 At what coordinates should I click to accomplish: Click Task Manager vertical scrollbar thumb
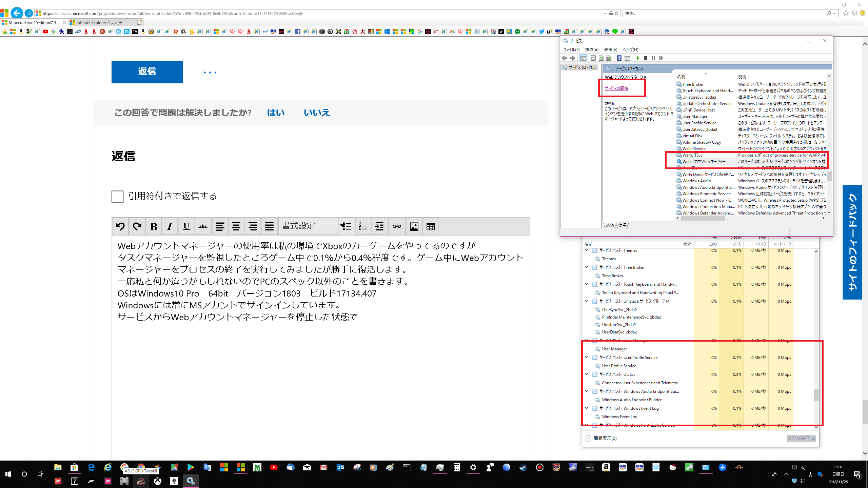pyautogui.click(x=816, y=395)
